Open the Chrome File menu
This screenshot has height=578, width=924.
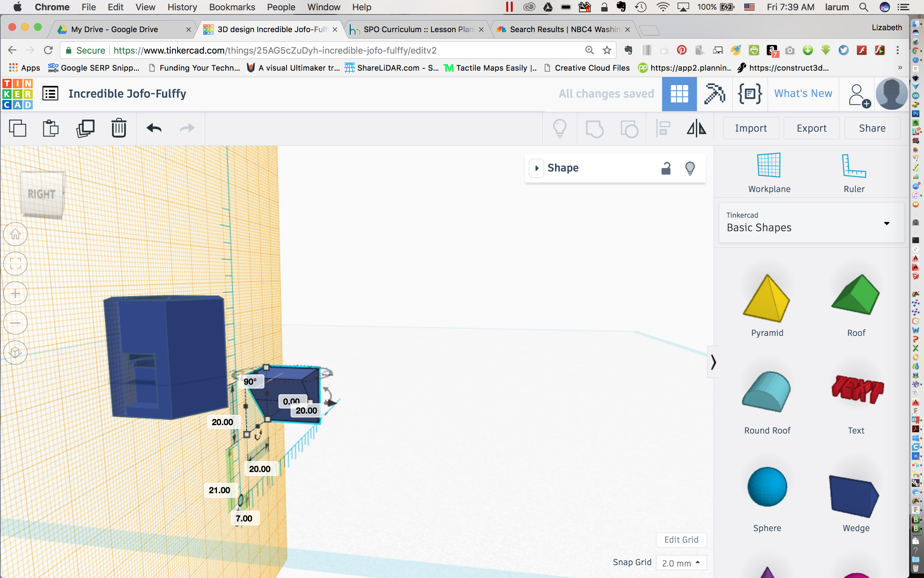pyautogui.click(x=89, y=7)
